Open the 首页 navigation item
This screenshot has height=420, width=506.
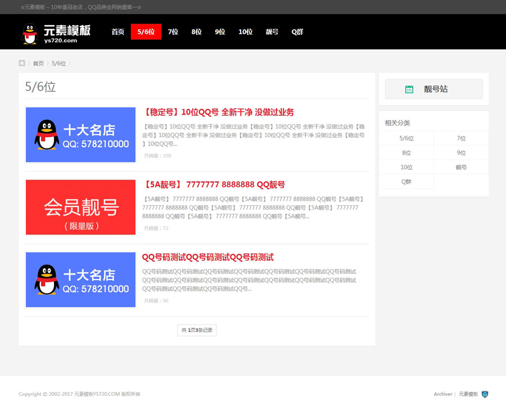coord(118,31)
